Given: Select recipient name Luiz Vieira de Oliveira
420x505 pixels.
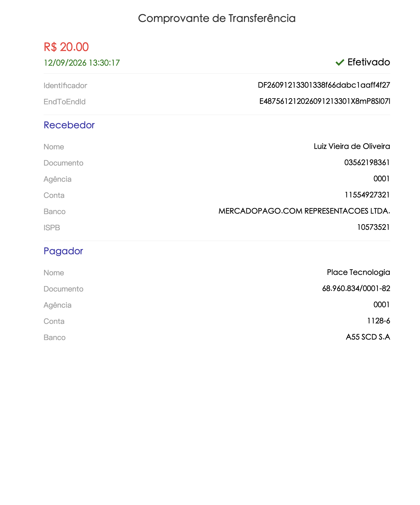Looking at the screenshot, I should pos(352,146).
